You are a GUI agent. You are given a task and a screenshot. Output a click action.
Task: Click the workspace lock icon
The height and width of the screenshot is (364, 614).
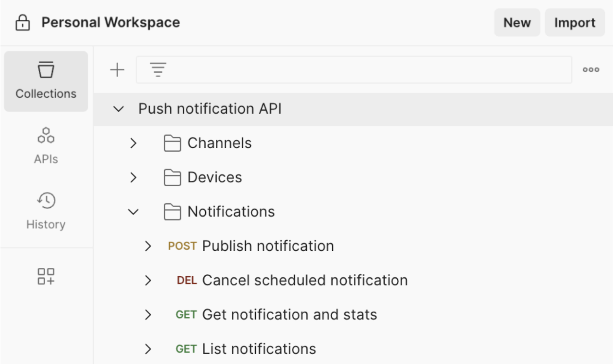(23, 23)
